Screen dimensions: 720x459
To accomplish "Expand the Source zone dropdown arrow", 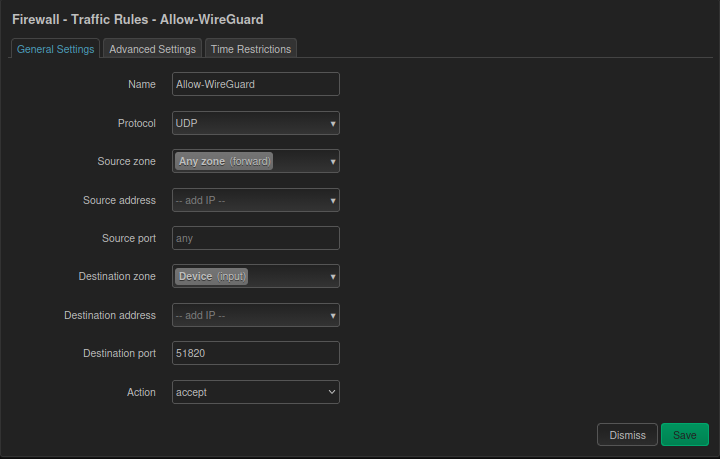I will click(332, 162).
